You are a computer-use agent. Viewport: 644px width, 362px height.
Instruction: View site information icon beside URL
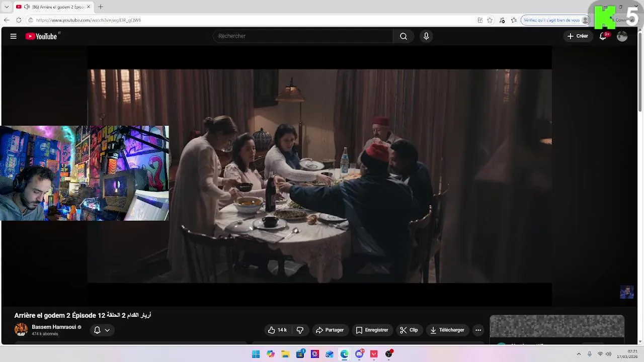click(31, 20)
